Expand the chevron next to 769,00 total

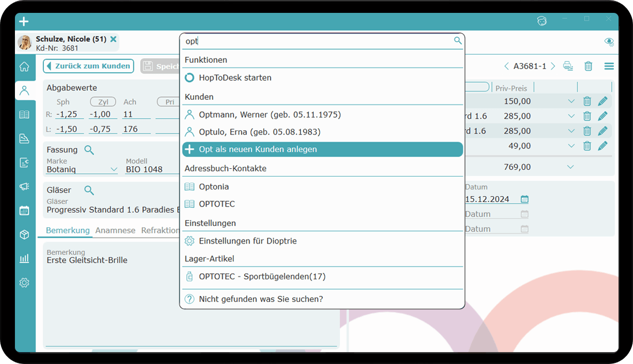coord(570,167)
